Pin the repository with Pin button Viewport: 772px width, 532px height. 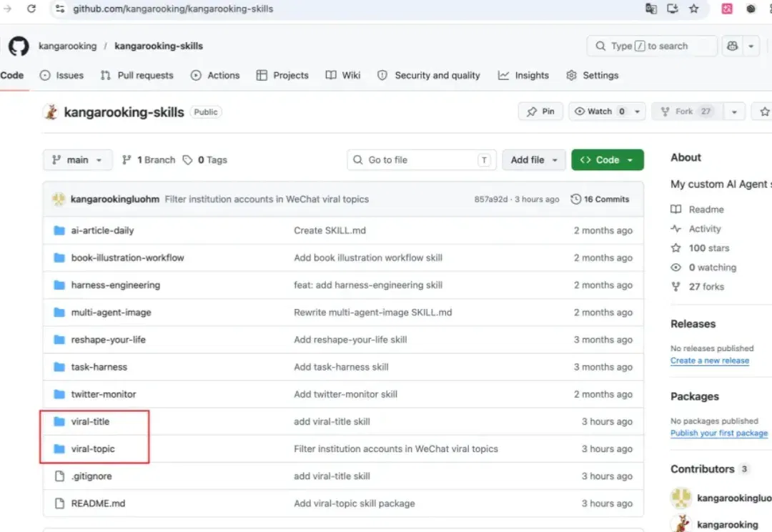click(540, 112)
